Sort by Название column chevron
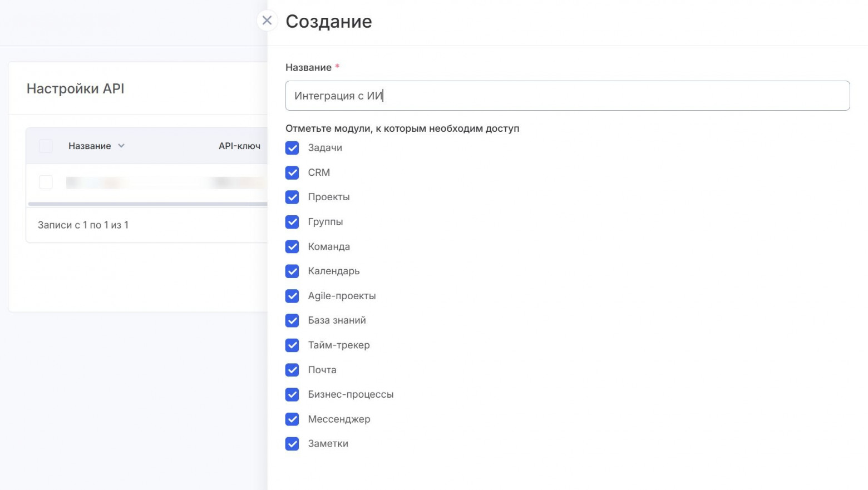 pyautogui.click(x=121, y=146)
